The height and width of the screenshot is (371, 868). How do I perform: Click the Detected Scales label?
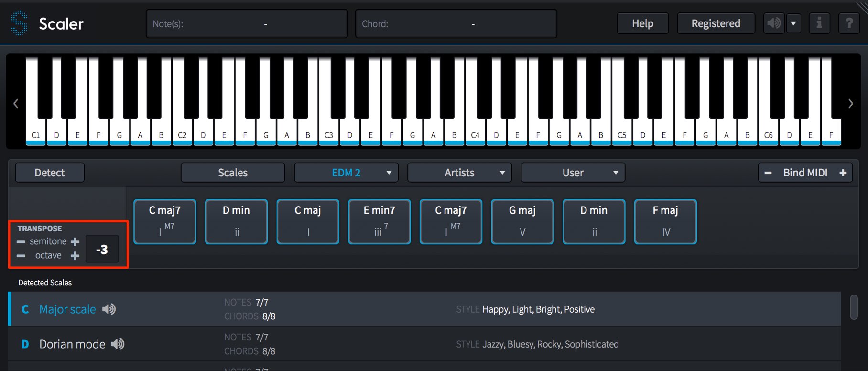(45, 283)
